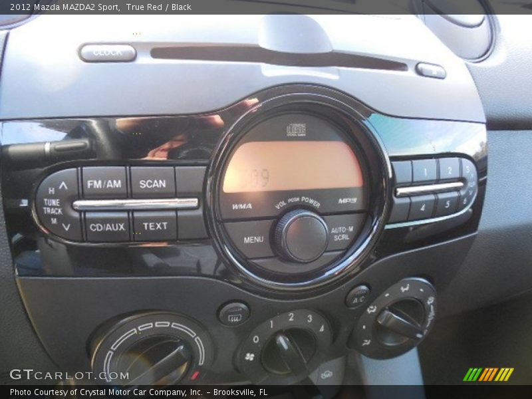Tune up with the H up arrow
Screen dimensions: 532x399
pyautogui.click(x=63, y=186)
